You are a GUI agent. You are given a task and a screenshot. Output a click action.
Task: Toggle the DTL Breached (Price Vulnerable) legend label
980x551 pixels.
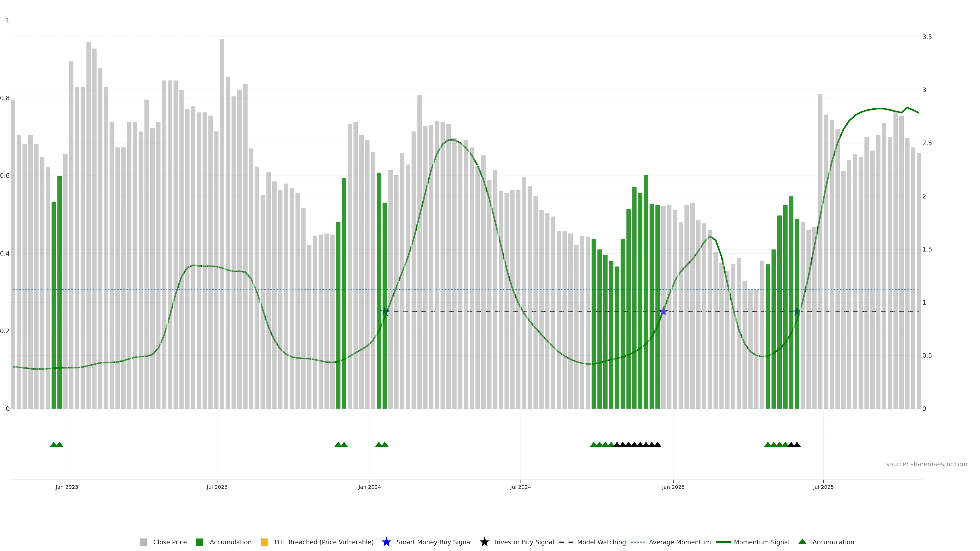(324, 542)
